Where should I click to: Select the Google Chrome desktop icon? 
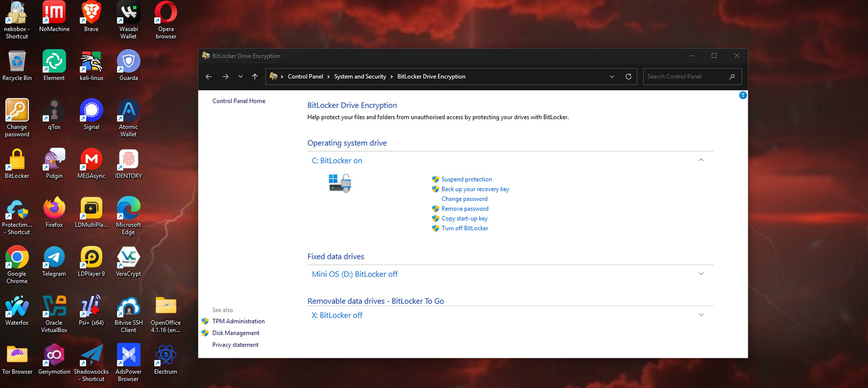tap(17, 265)
